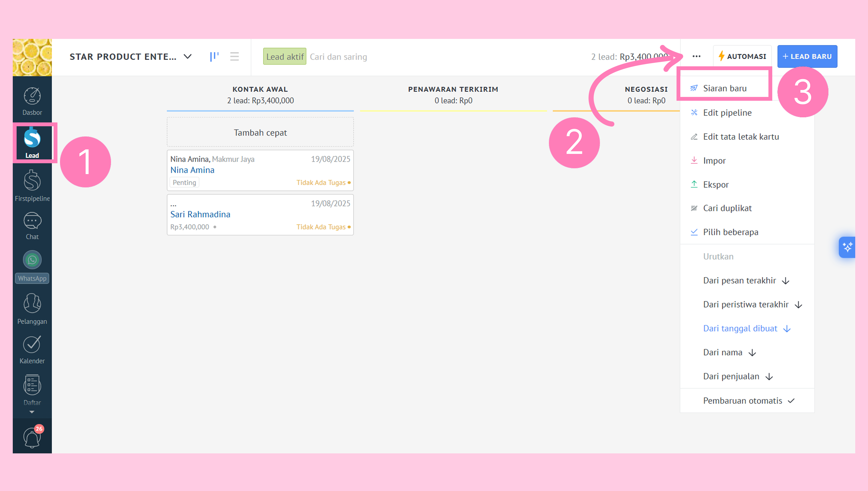The width and height of the screenshot is (868, 491).
Task: Open the Dasbor dashboard icon
Action: [32, 101]
